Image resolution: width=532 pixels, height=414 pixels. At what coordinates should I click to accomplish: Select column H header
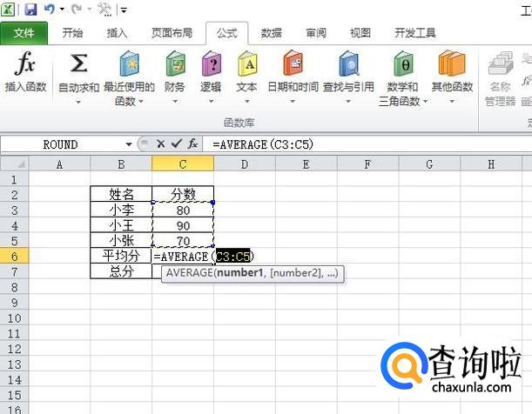point(491,164)
